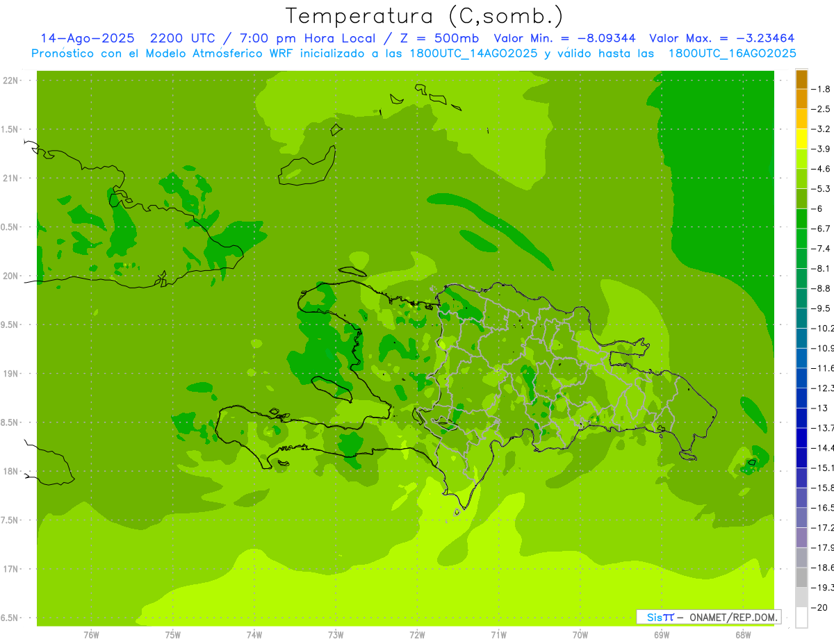This screenshot has width=834, height=644.
Task: Click the "17N" latitude axis label
Action: 12,569
